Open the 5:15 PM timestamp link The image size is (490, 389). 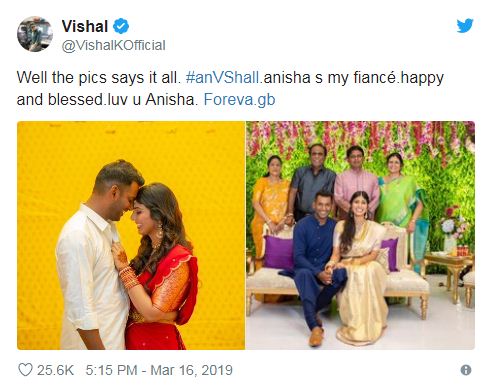[x=112, y=370]
